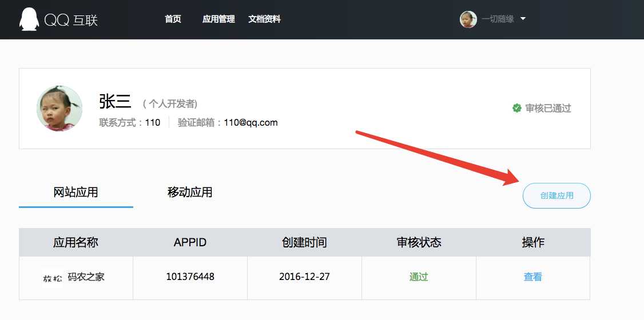Click the 审核状态 column header
The width and height of the screenshot is (644, 320).
[419, 242]
